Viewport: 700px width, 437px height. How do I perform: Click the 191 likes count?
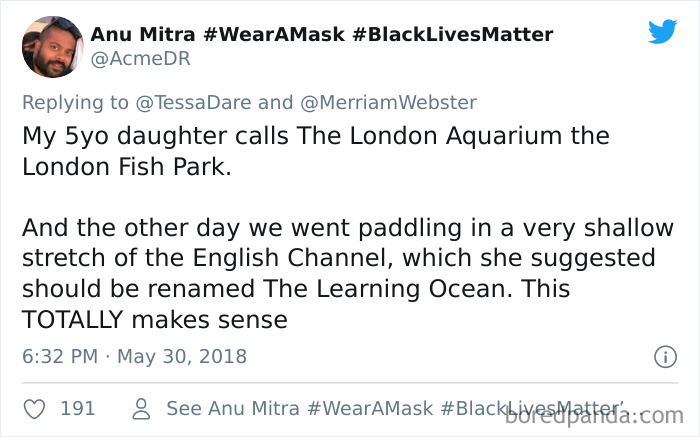click(78, 408)
